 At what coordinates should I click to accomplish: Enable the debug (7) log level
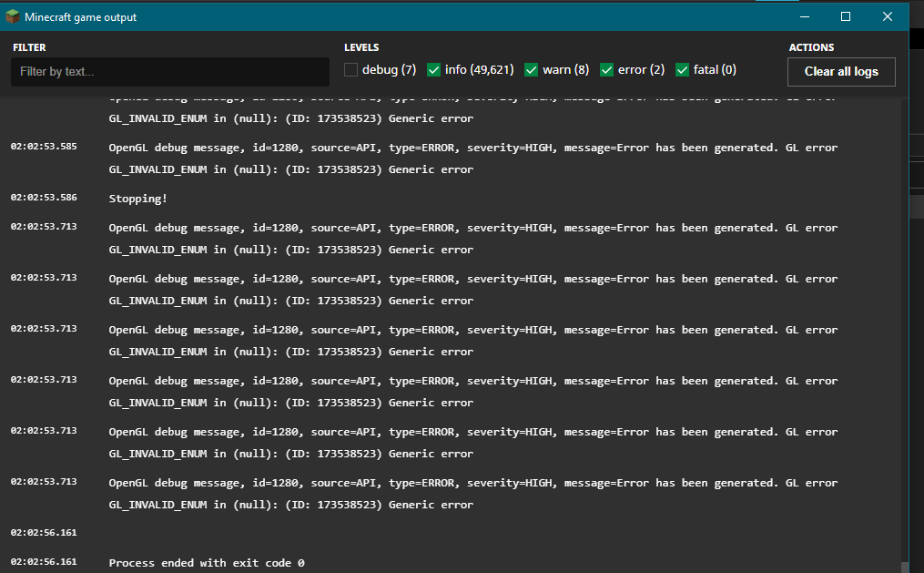coord(351,70)
